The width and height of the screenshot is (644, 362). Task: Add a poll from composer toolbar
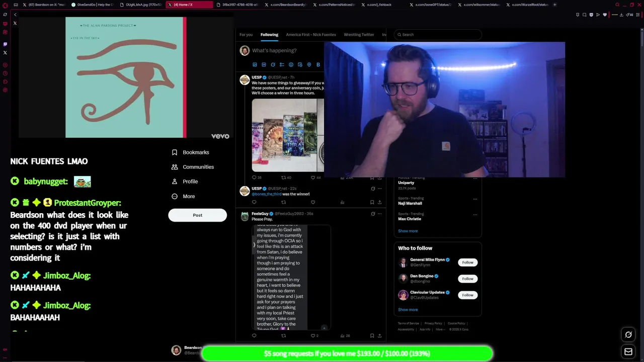(282, 65)
